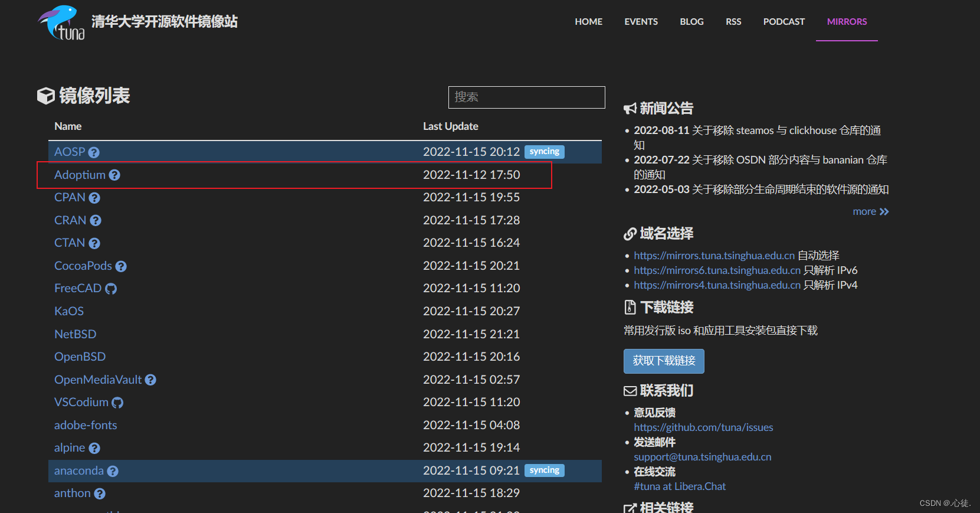This screenshot has width=980, height=513.
Task: Open help icon next to CRAN
Action: coord(96,221)
